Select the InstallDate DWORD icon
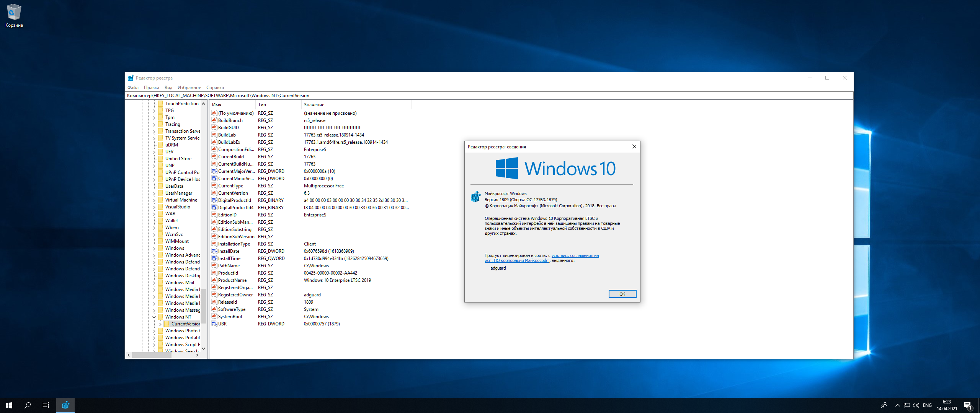The width and height of the screenshot is (980, 413). click(x=214, y=251)
